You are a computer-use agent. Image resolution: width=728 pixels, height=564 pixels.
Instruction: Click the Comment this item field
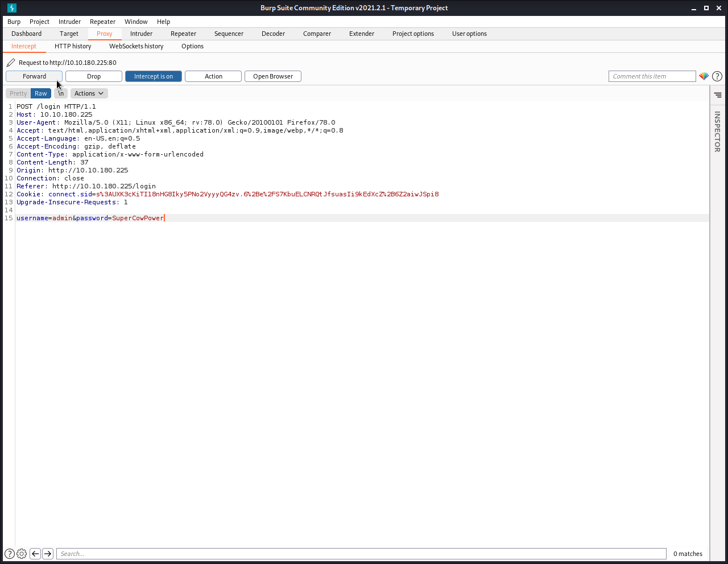tap(652, 76)
